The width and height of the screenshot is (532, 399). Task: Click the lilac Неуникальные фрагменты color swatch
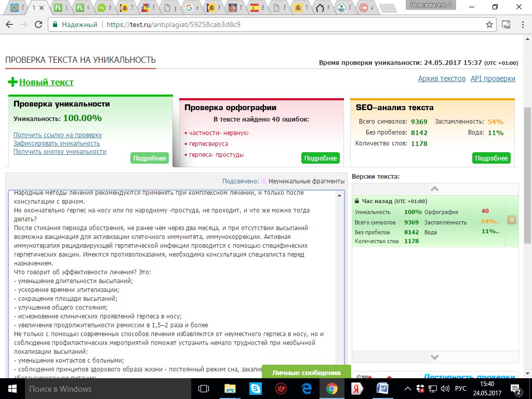tap(264, 181)
